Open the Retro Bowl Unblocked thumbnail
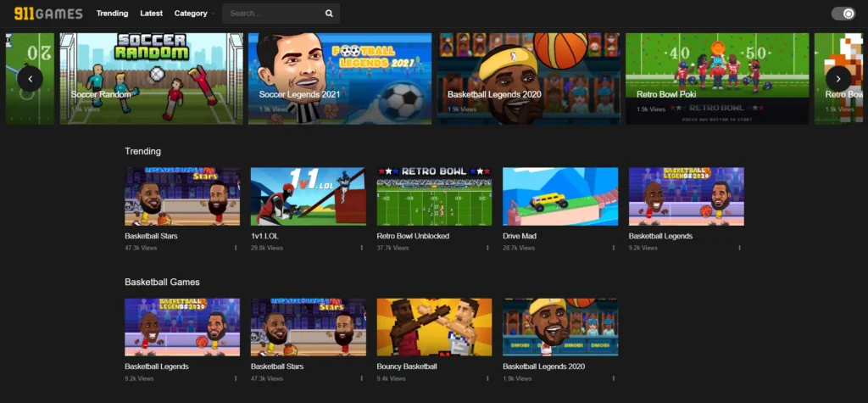This screenshot has height=403, width=868. click(435, 196)
